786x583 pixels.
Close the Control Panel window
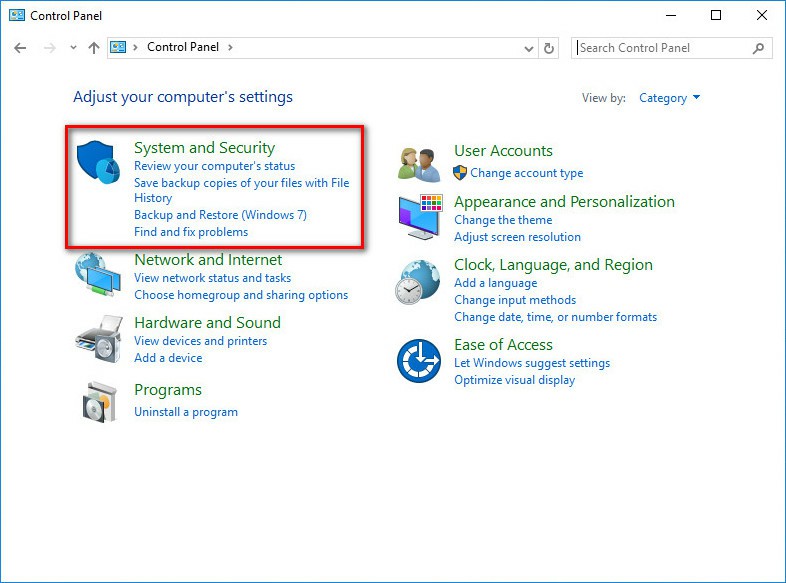tap(761, 16)
